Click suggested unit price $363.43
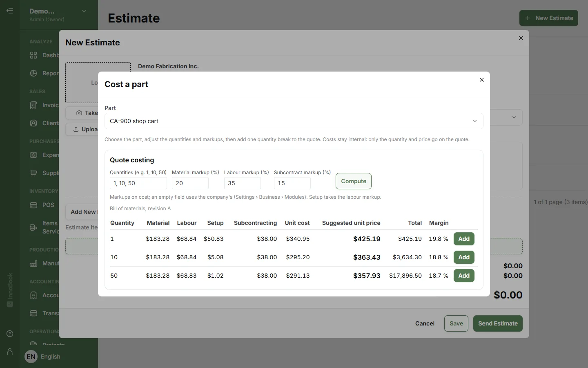This screenshot has height=368, width=588. tap(367, 257)
